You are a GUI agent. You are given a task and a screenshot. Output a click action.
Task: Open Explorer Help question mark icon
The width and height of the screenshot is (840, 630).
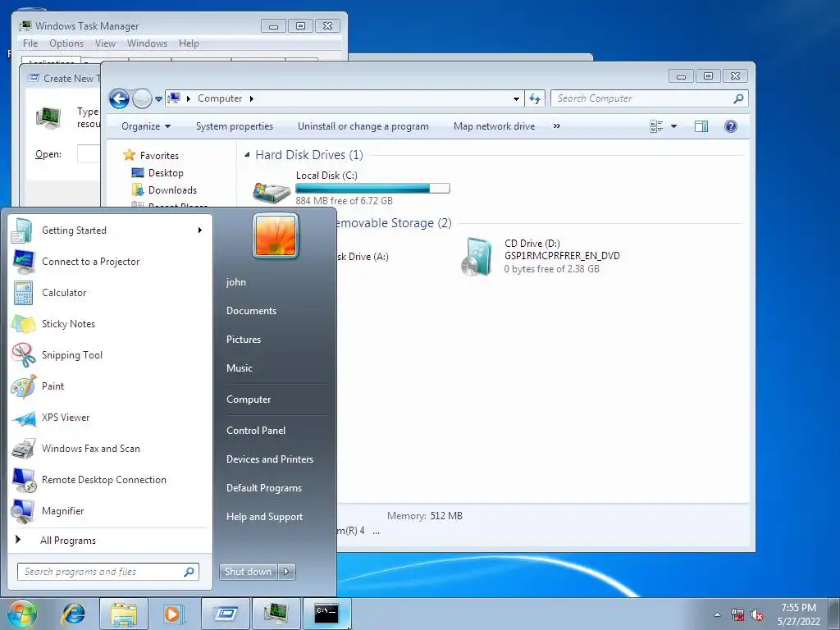731,126
